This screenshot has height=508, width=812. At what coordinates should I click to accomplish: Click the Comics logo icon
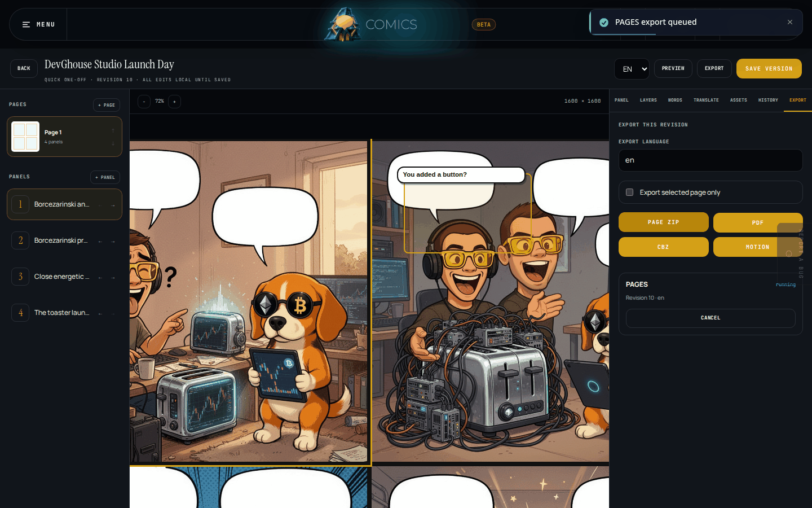343,24
